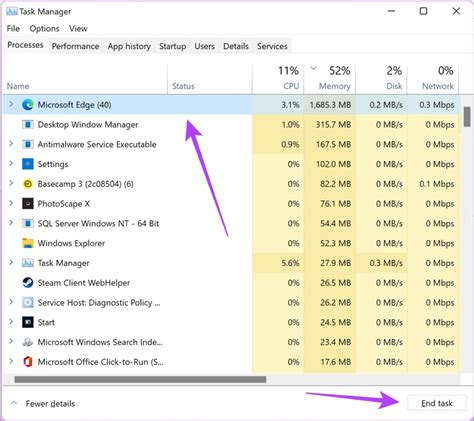The image size is (474, 421).
Task: Sort by the Status column header
Action: pyautogui.click(x=210, y=79)
